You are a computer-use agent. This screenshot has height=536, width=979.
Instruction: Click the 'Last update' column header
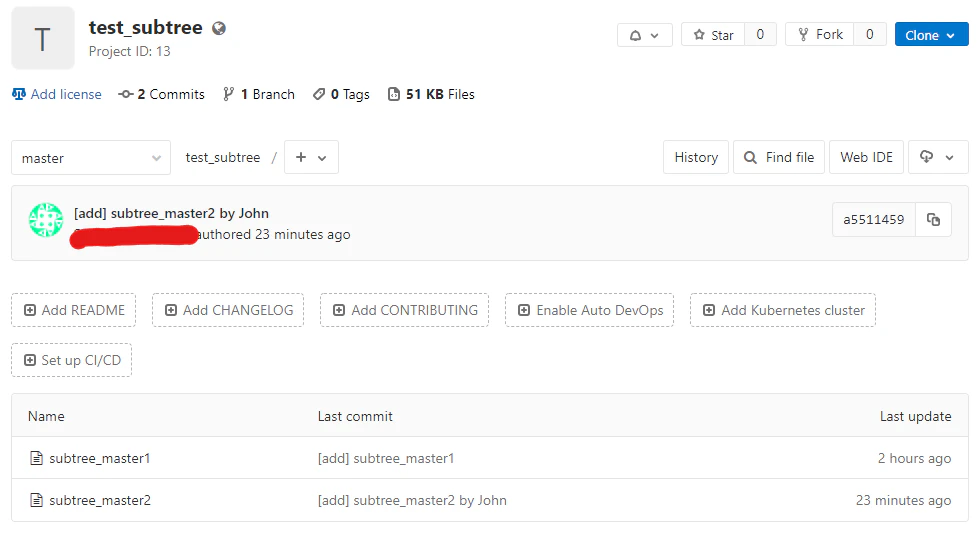pyautogui.click(x=915, y=416)
